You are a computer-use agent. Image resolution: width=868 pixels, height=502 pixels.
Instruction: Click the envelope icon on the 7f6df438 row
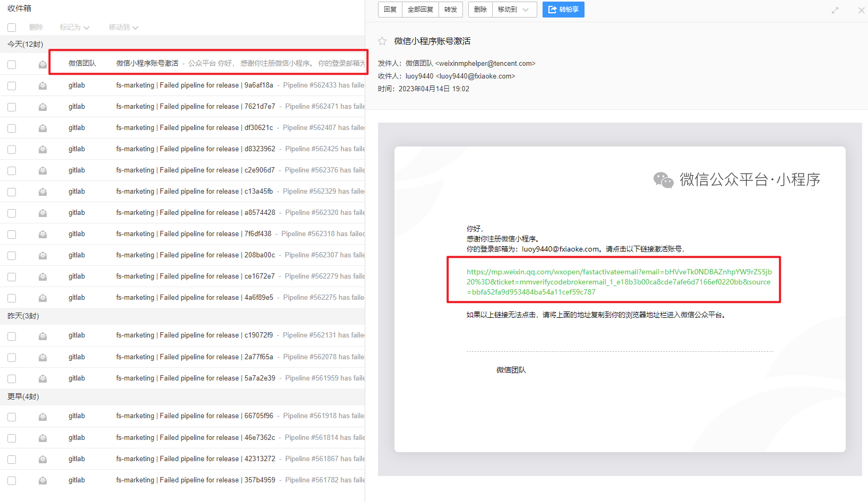[42, 234]
